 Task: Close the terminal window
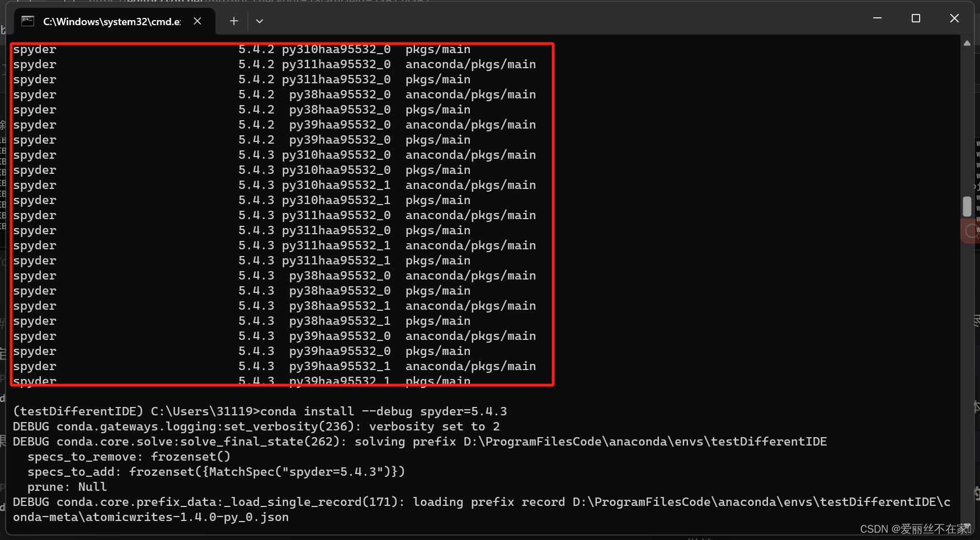coord(954,18)
